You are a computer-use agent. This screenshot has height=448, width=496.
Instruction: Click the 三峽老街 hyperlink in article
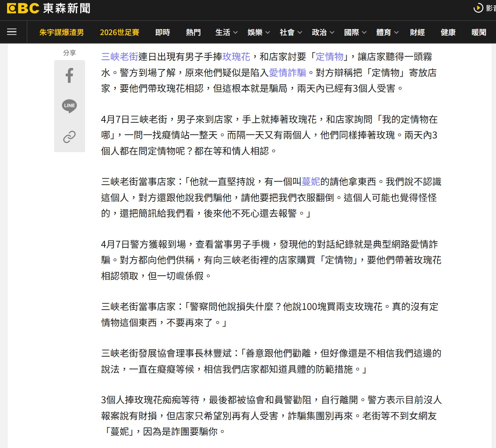119,57
